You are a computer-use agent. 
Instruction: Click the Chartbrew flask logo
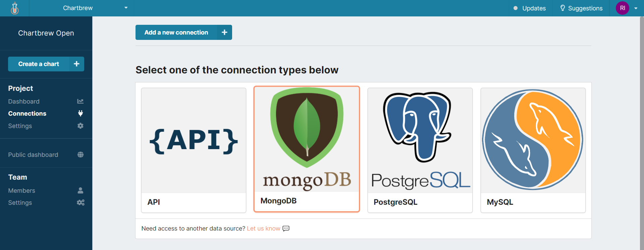(14, 8)
